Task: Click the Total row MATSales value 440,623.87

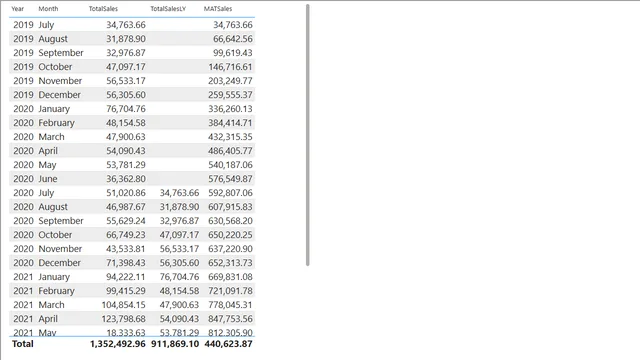Action: [x=229, y=344]
